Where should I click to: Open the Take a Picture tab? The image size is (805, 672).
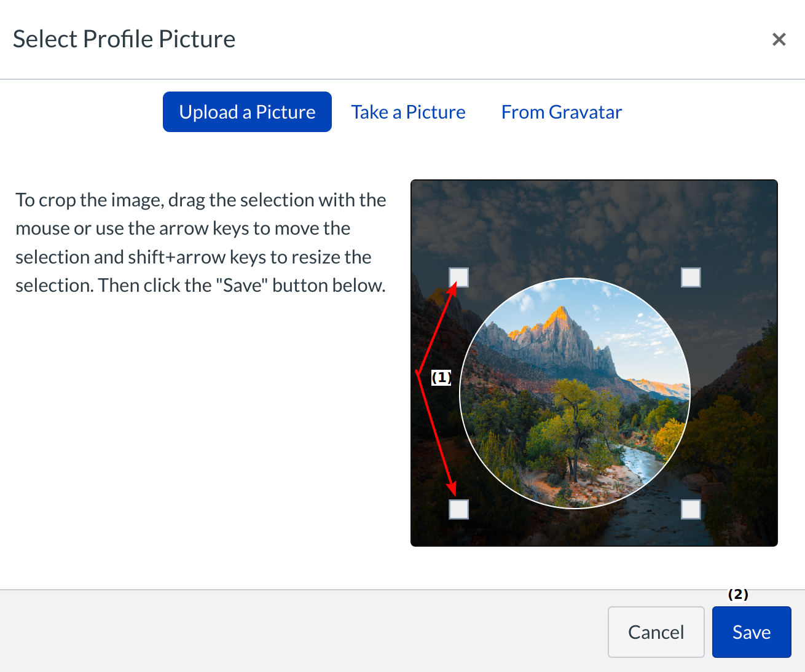(x=408, y=112)
